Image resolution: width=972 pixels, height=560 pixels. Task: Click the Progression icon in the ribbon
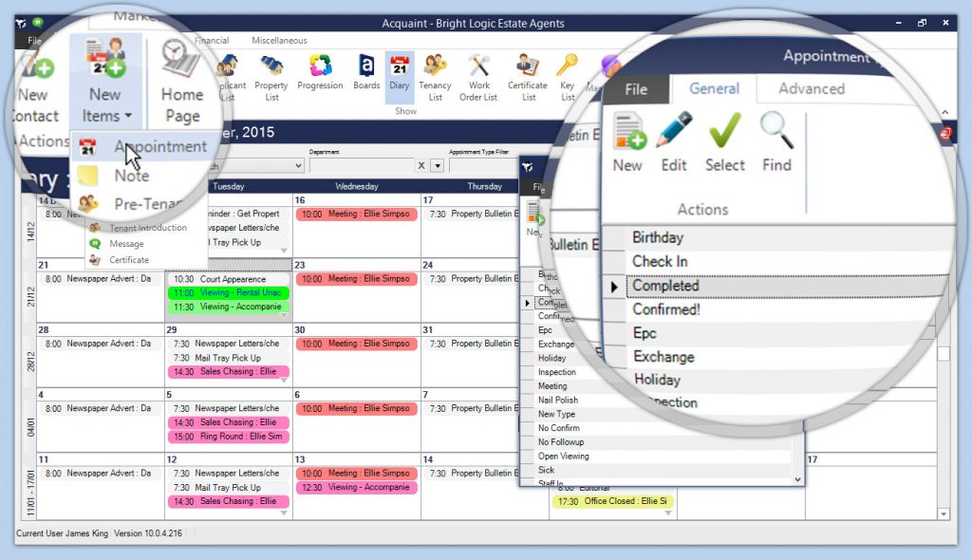click(x=320, y=73)
